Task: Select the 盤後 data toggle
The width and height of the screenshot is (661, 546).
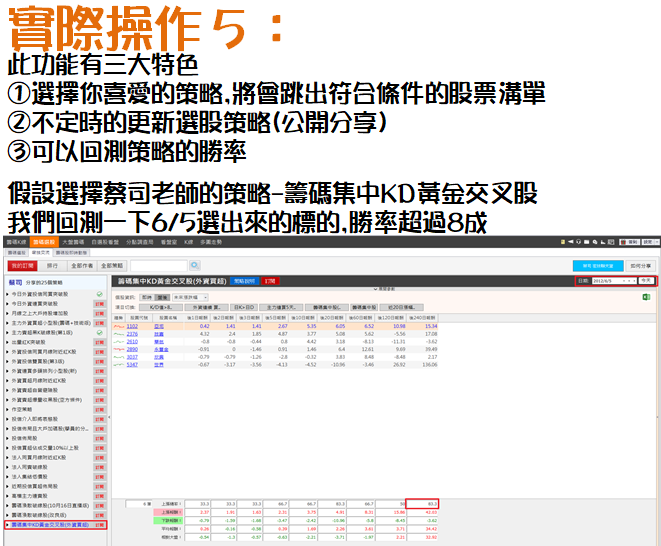Action: point(161,298)
